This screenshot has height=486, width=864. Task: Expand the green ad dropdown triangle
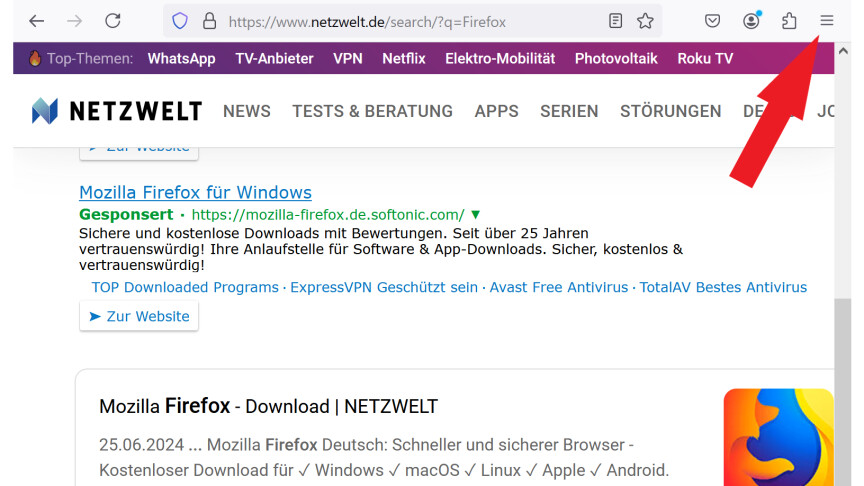[476, 214]
